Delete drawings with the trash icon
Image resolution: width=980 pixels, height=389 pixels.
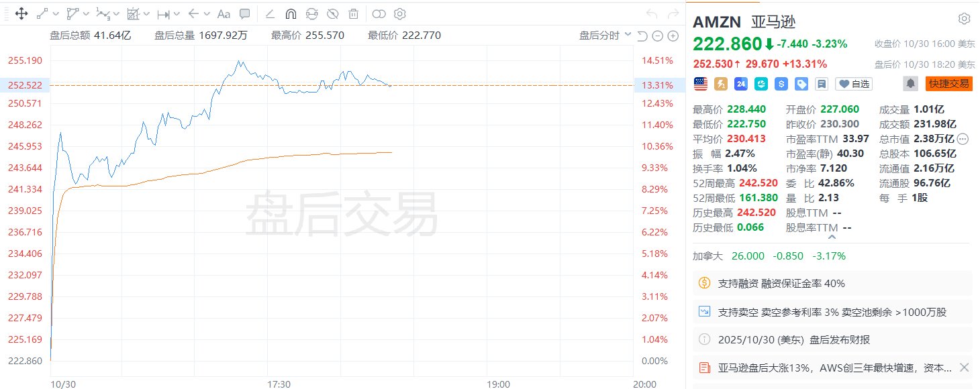coord(353,13)
